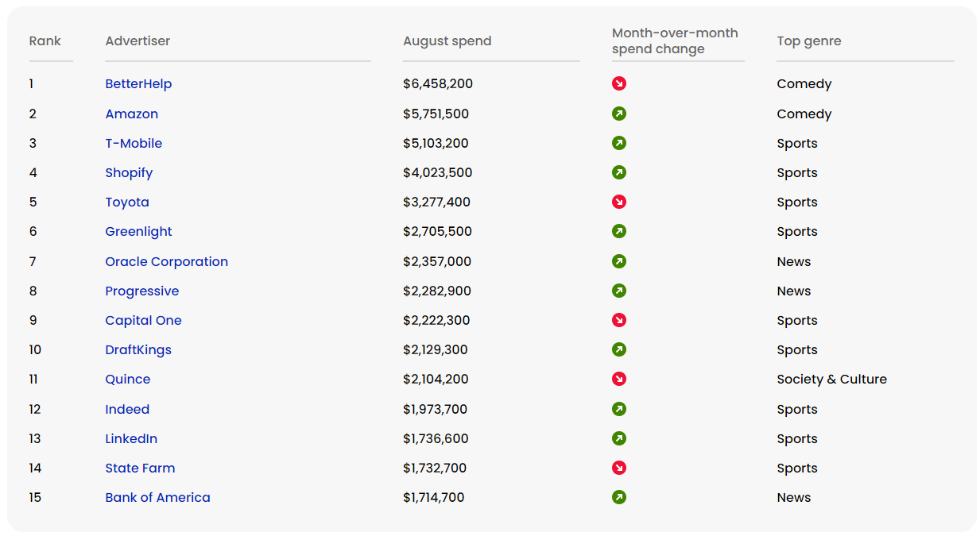Image resolution: width=980 pixels, height=536 pixels.
Task: Open the T-Mobile advertiser link
Action: coord(134,144)
